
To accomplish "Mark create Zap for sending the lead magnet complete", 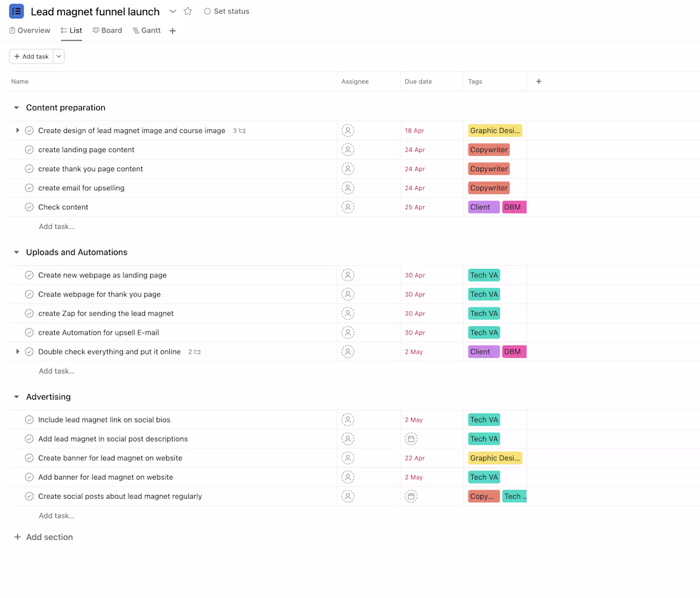I will pos(29,313).
